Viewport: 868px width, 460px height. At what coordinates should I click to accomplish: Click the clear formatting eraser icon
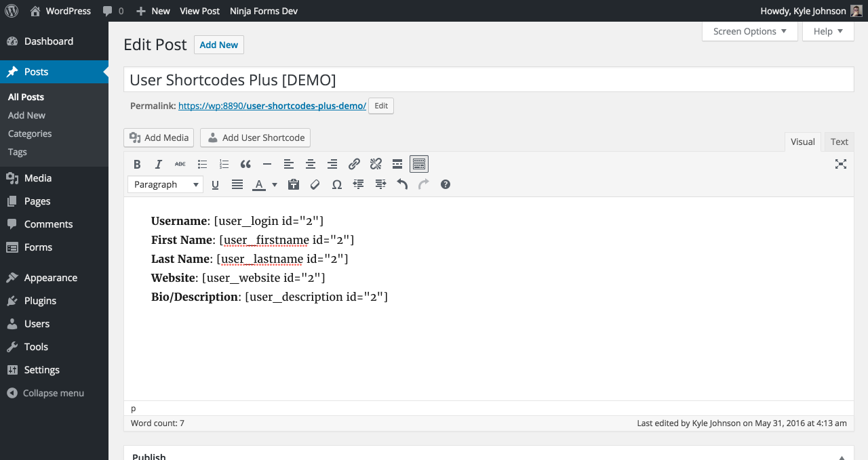[315, 184]
